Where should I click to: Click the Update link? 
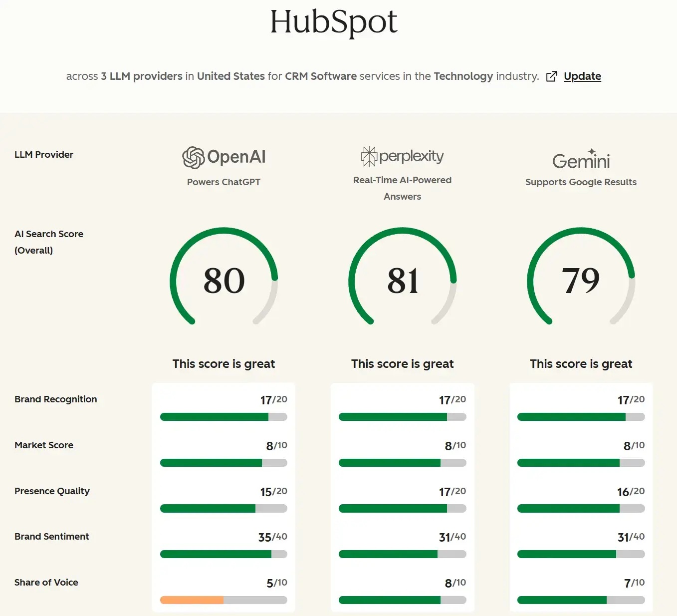(582, 76)
